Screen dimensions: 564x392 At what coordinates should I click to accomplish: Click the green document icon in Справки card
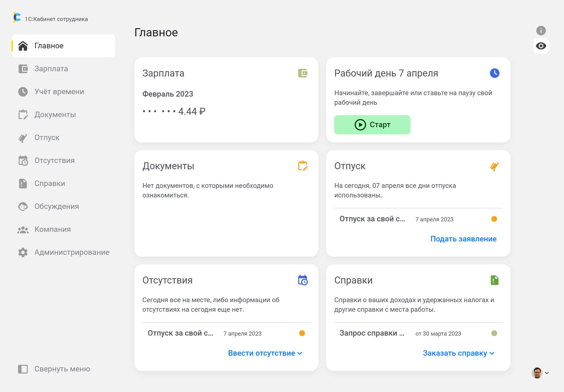point(494,280)
